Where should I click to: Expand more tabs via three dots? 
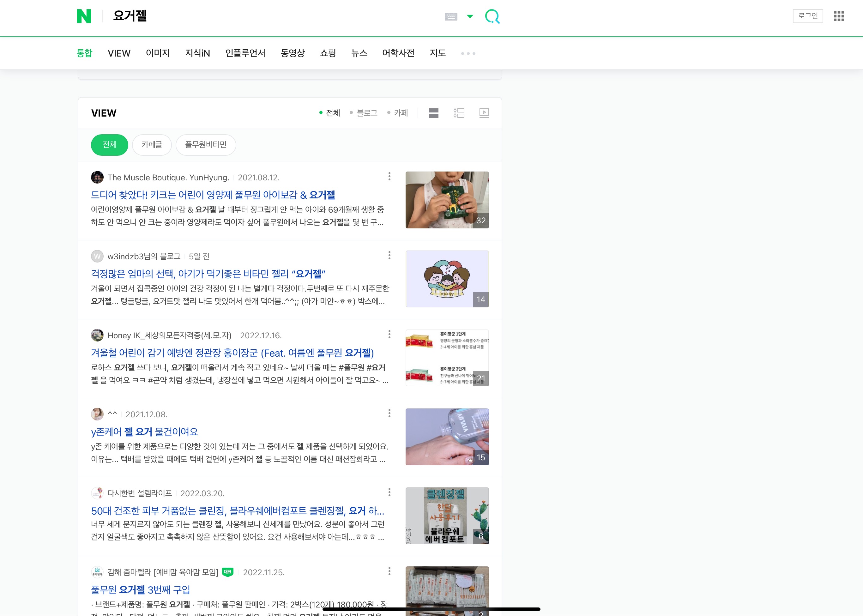tap(468, 53)
